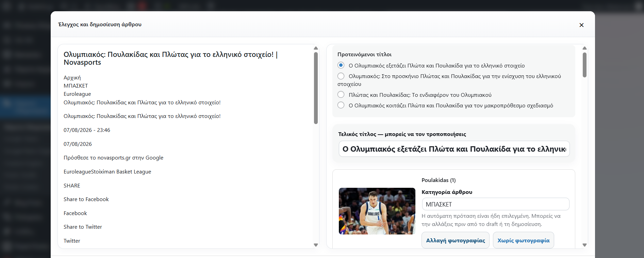The width and height of the screenshot is (644, 258).
Task: Click up arrow of right panel scrollbar
Action: click(x=584, y=48)
